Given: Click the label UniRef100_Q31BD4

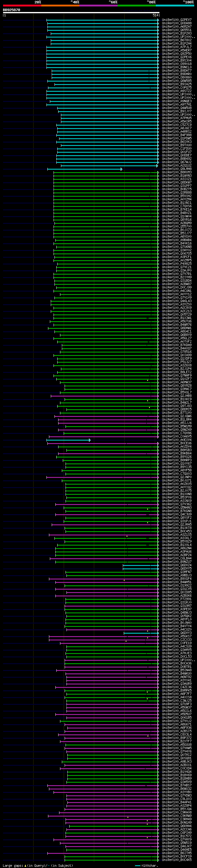Looking at the screenshot, I should [177, 281].
